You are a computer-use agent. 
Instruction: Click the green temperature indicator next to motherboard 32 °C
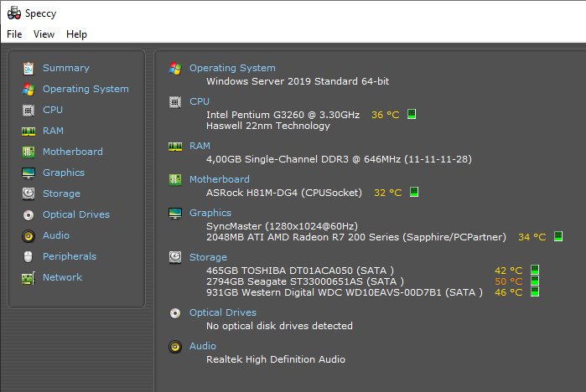coord(413,192)
